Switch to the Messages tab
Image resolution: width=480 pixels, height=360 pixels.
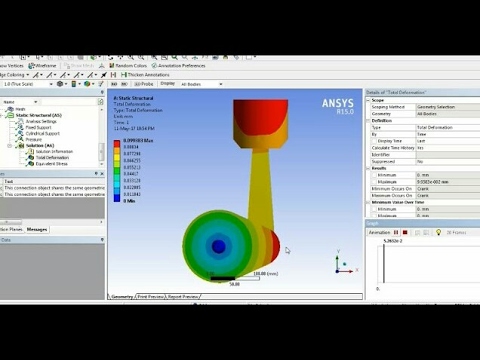click(37, 229)
